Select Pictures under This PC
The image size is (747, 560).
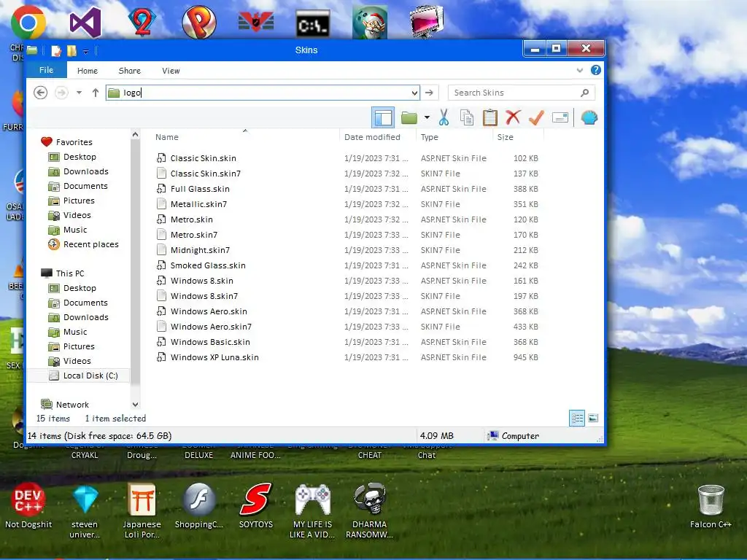[79, 346]
